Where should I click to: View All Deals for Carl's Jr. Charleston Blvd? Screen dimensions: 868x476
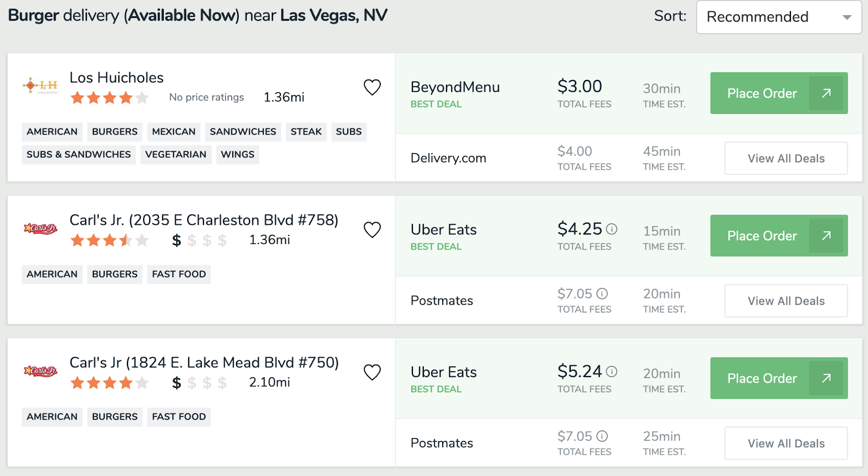pyautogui.click(x=786, y=301)
